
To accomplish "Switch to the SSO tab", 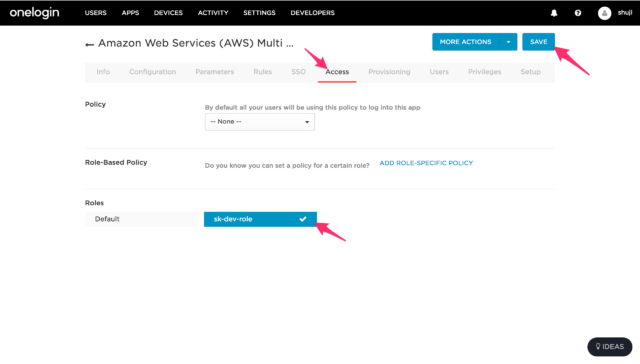I will click(298, 72).
